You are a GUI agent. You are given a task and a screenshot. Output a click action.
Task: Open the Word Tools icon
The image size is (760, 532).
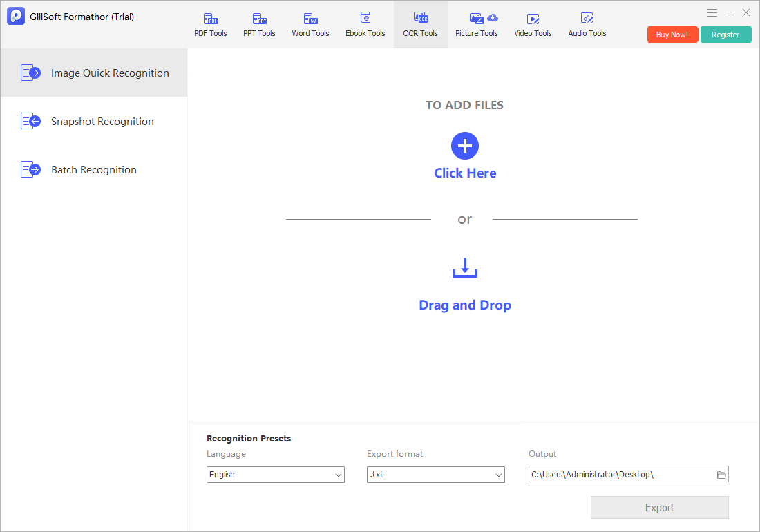coord(310,19)
